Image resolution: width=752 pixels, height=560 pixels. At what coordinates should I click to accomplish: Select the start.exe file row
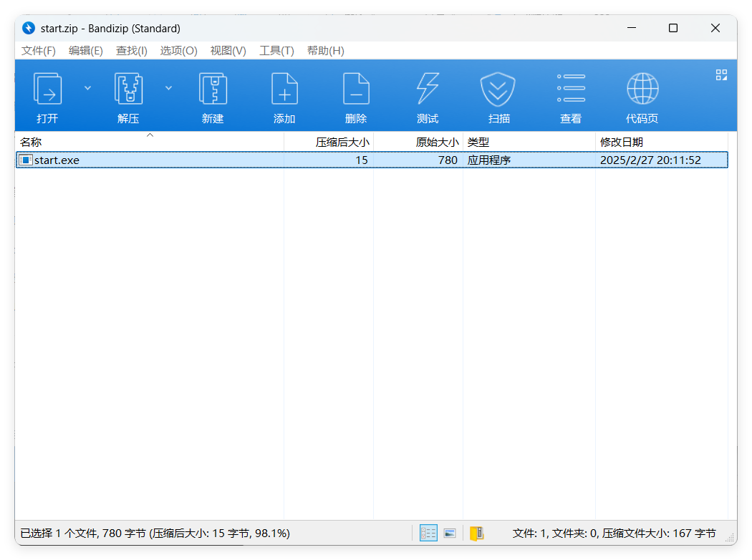(x=372, y=160)
